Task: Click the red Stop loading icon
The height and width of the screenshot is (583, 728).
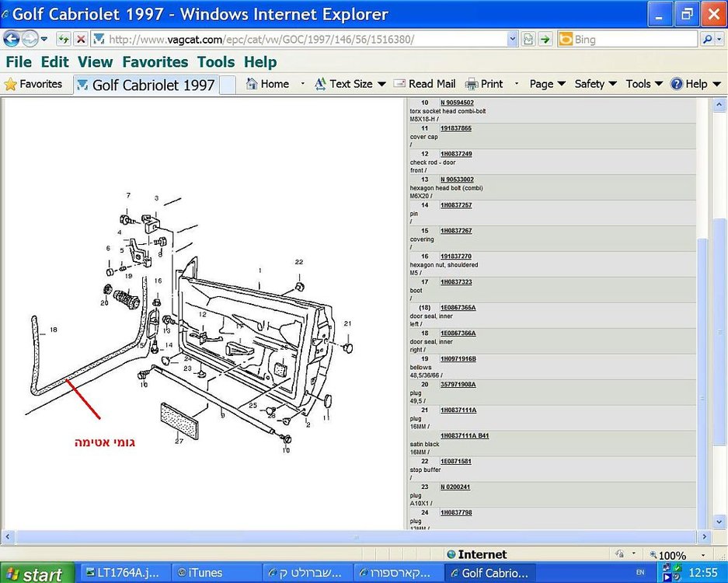Action: tap(81, 40)
